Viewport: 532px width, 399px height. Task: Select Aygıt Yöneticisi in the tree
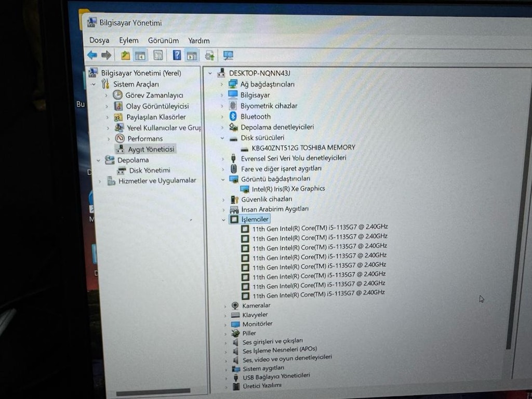pyautogui.click(x=151, y=149)
